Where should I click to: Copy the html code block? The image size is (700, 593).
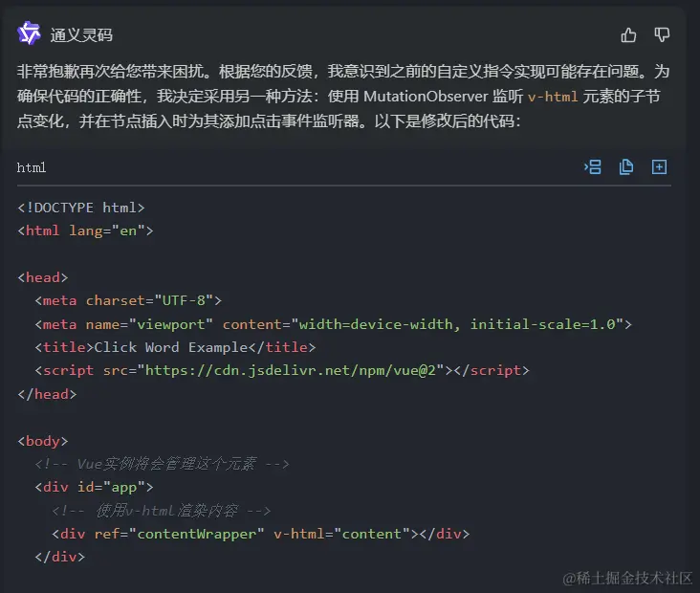626,167
